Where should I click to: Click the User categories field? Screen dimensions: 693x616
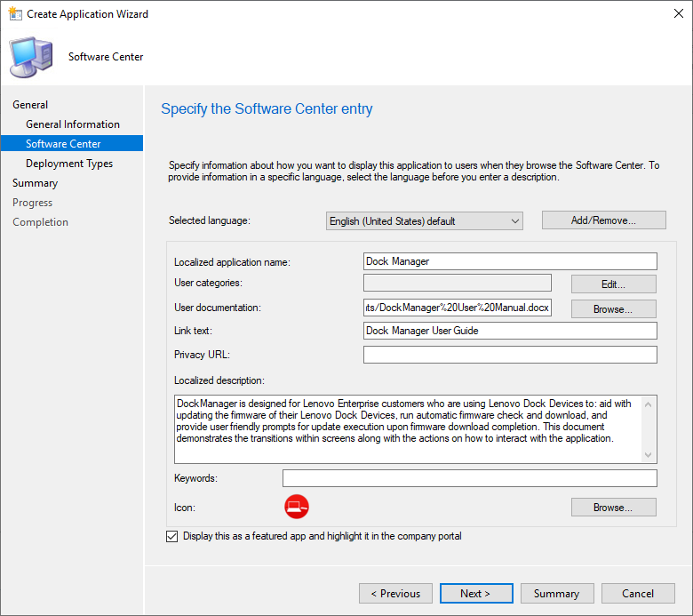click(458, 283)
